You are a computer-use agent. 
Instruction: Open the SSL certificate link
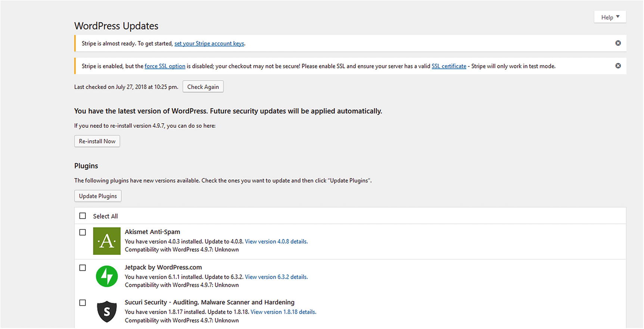(x=449, y=66)
